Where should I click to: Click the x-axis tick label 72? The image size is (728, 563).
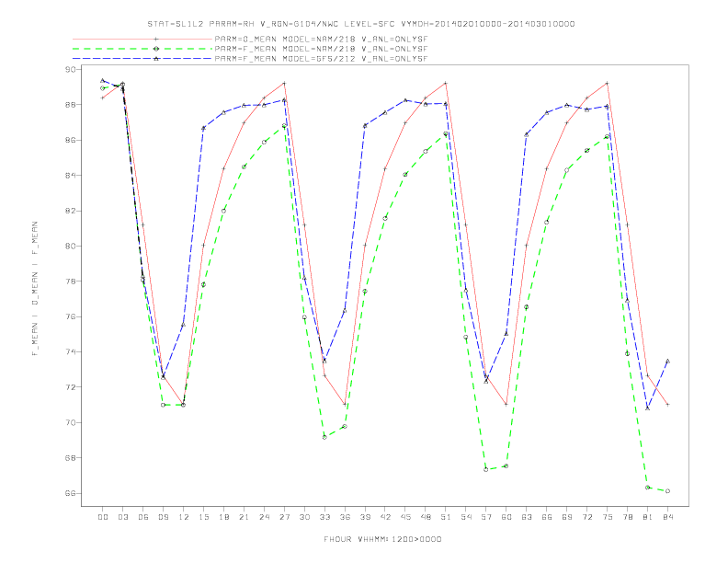point(586,517)
